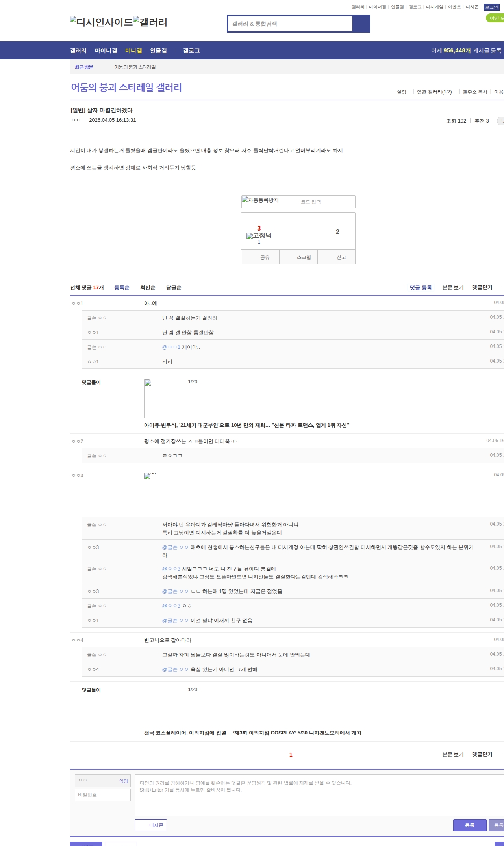The image size is (504, 846).
Task: Collapse comments with 댓글닫기 above the list
Action: click(482, 287)
